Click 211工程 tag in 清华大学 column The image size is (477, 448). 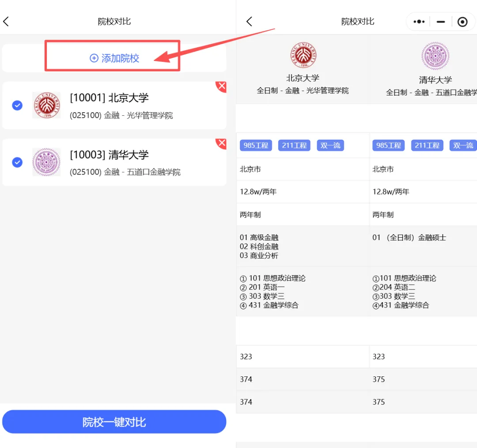427,145
